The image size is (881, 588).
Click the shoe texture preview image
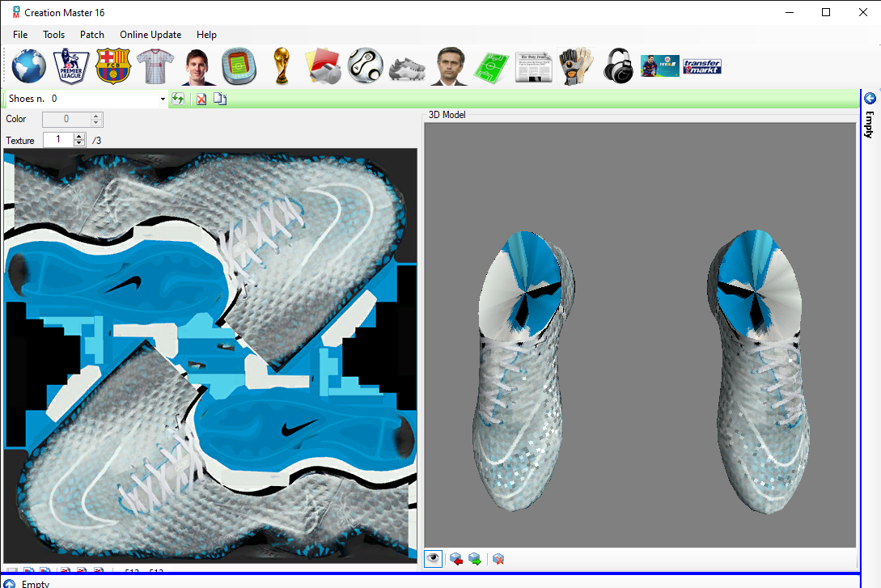(x=210, y=356)
